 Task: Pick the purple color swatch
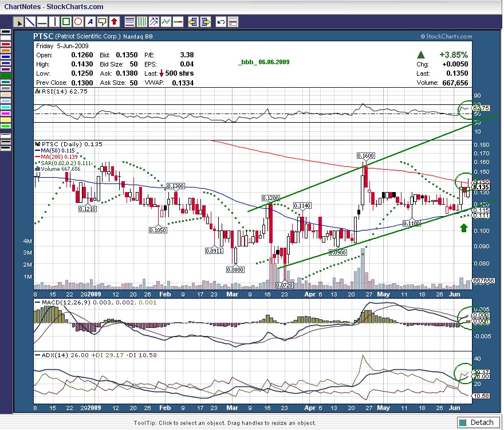[6, 69]
